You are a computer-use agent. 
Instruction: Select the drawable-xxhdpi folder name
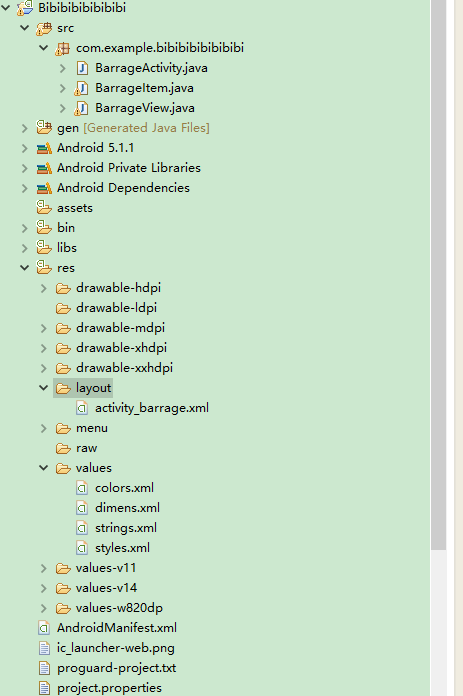tap(124, 368)
